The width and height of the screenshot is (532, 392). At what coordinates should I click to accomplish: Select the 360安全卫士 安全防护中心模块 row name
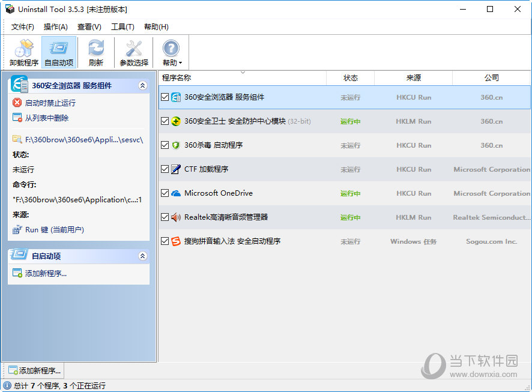(x=235, y=121)
